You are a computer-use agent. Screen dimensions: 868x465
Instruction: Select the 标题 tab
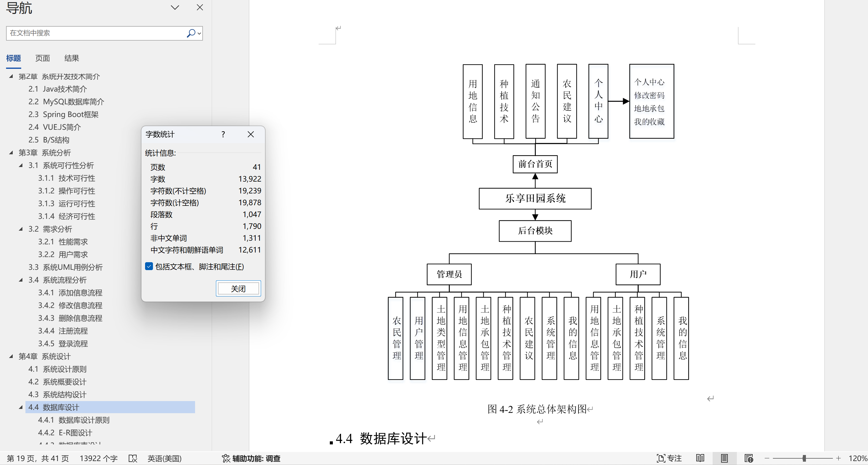[x=14, y=58]
